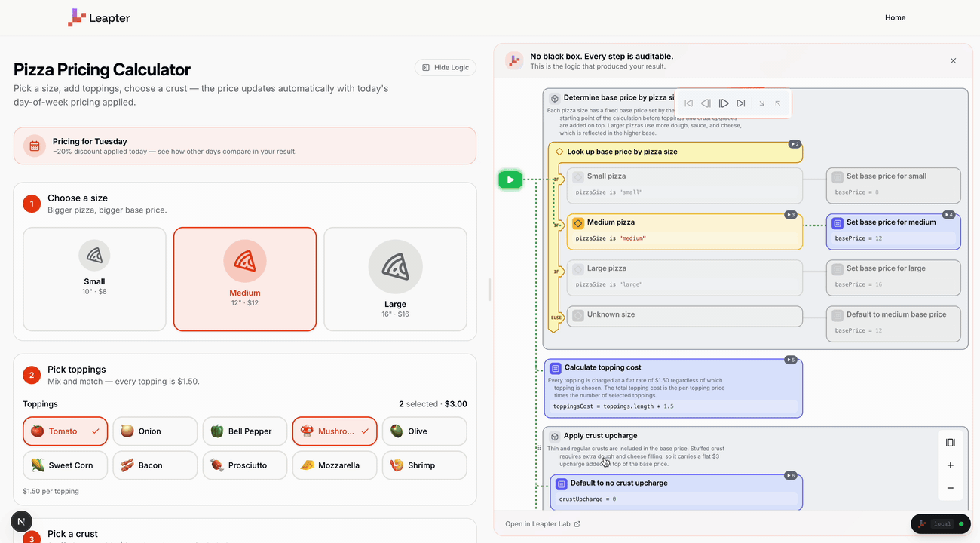This screenshot has width=980, height=543.
Task: Select the Medium pizza size card
Action: 245,279
